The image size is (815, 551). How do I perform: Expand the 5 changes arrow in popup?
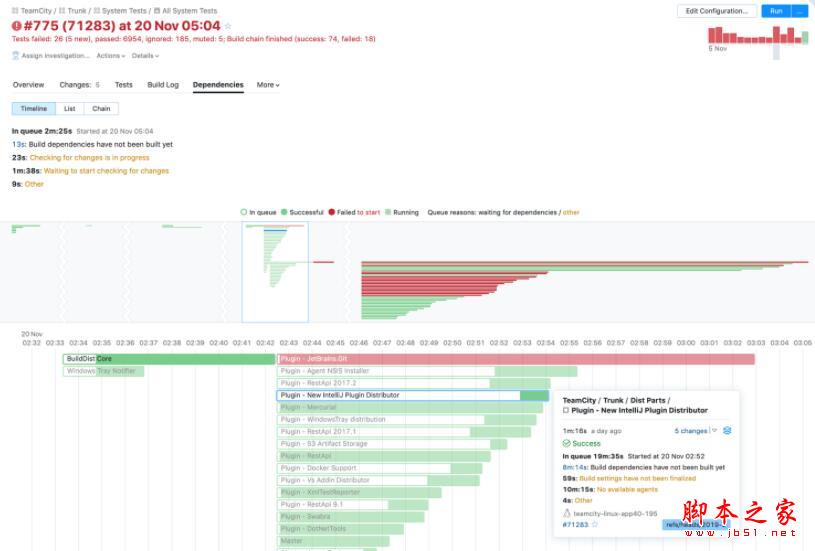point(714,431)
